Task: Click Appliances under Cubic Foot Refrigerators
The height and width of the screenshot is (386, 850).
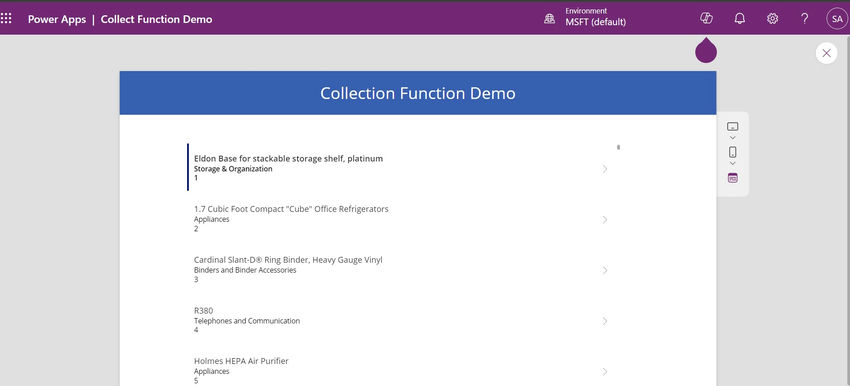Action: point(211,220)
